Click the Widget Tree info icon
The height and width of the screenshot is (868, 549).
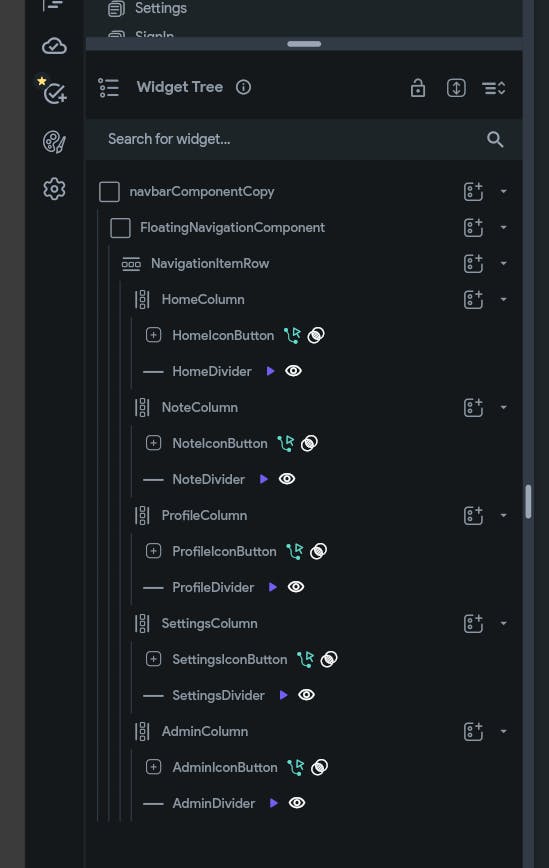click(244, 87)
